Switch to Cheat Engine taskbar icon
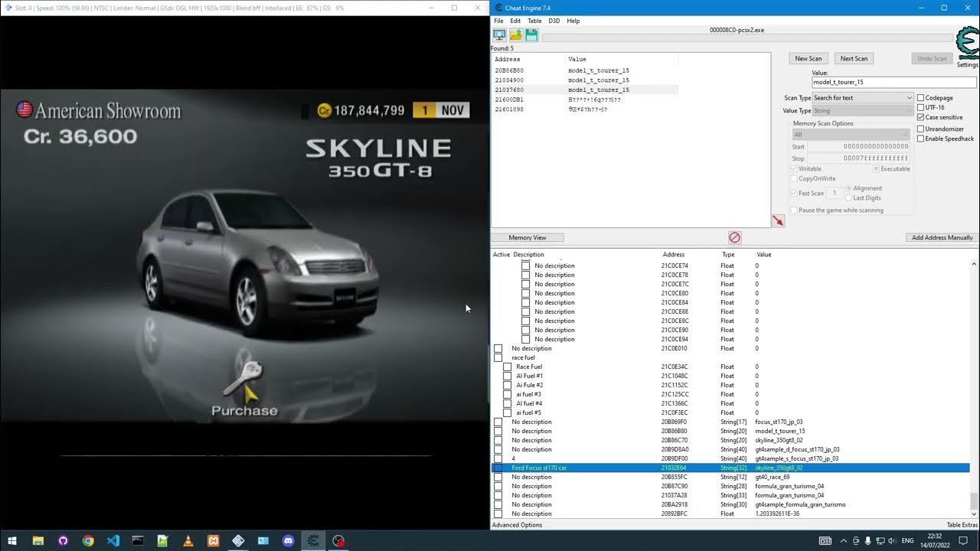Screen dimensions: 980x551 (313, 540)
